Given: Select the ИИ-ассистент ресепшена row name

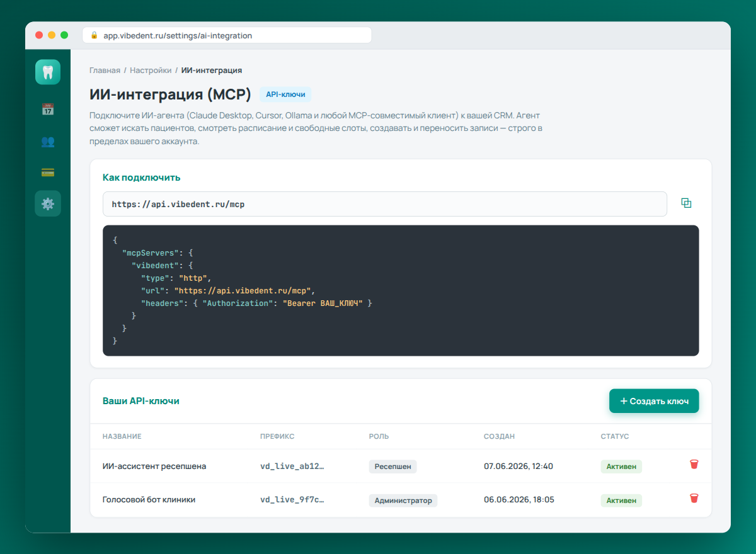Looking at the screenshot, I should click(x=154, y=466).
